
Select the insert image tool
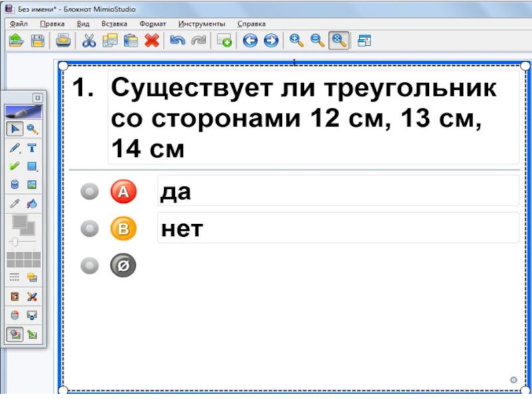click(x=32, y=185)
